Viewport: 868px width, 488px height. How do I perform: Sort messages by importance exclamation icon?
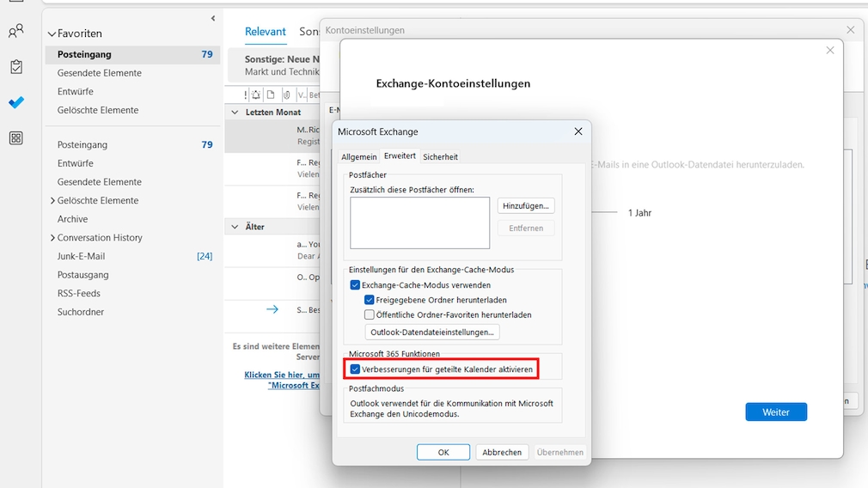tap(246, 95)
